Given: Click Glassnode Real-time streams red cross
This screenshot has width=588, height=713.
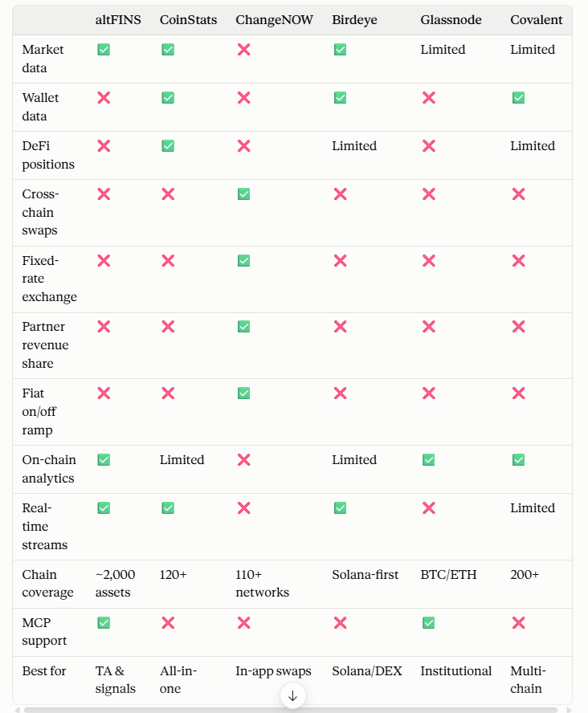Looking at the screenshot, I should [x=428, y=508].
